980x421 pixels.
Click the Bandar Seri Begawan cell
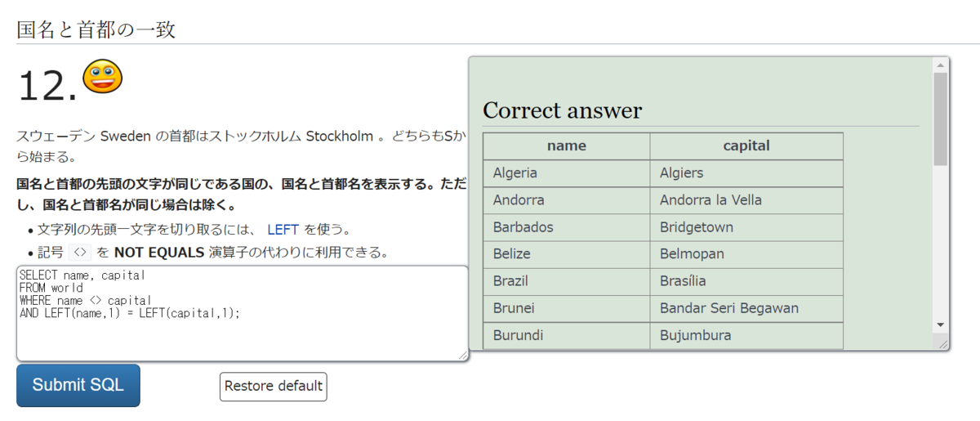click(x=729, y=308)
